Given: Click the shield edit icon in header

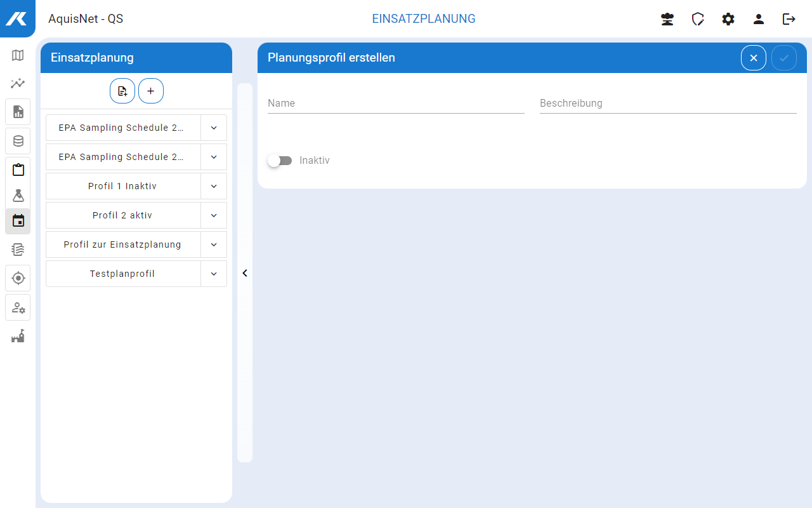Looking at the screenshot, I should [x=698, y=19].
